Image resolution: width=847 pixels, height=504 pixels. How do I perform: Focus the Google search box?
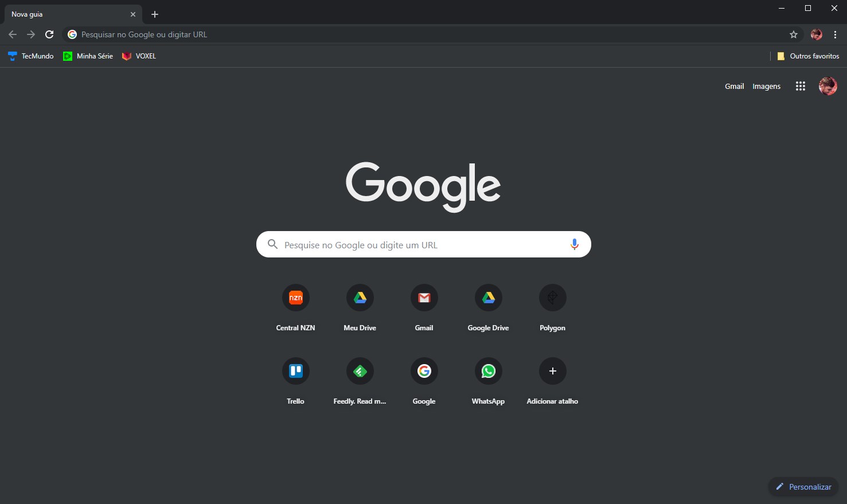pos(423,245)
